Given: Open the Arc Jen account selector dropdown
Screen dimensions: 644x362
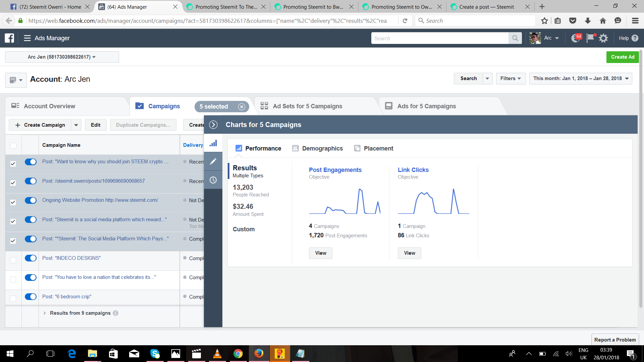Looking at the screenshot, I should click(62, 57).
